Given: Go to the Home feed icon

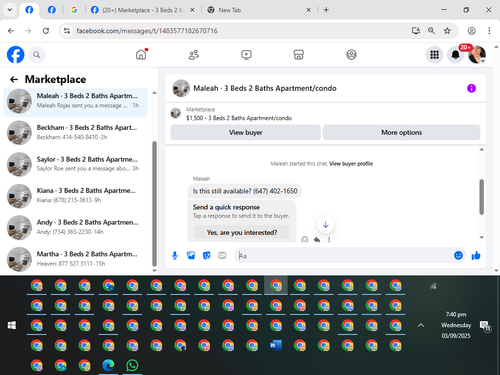Looking at the screenshot, I should click(x=141, y=54).
